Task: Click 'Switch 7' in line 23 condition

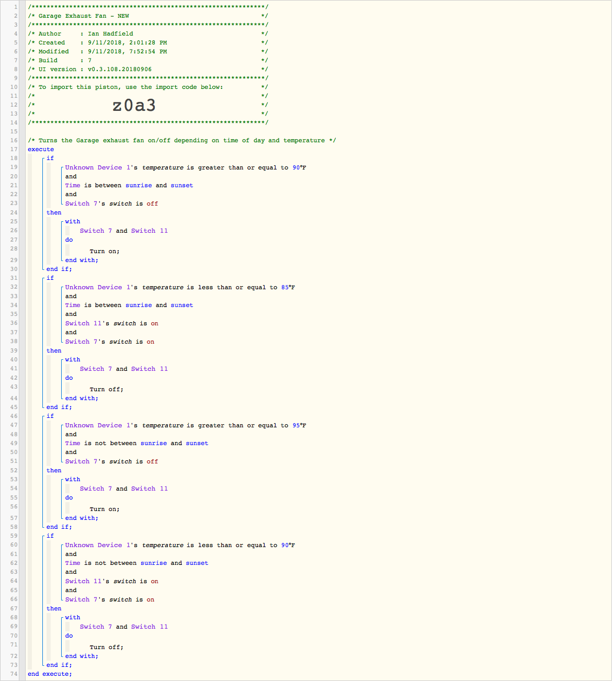Action: click(82, 203)
